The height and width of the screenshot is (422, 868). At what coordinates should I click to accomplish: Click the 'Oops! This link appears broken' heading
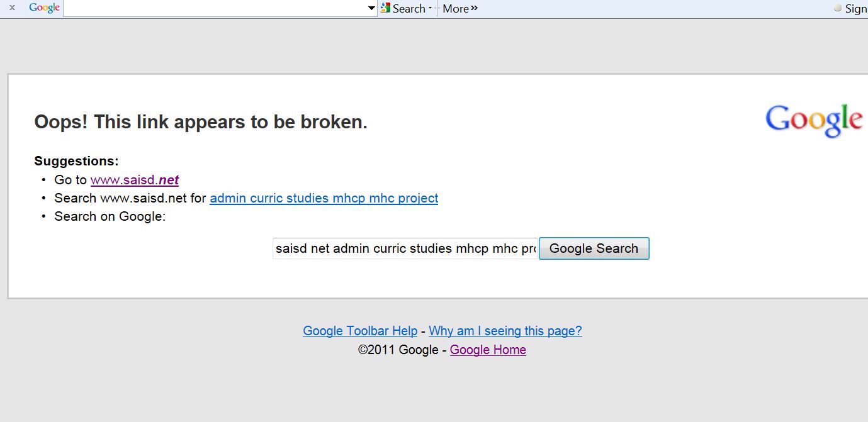click(x=201, y=122)
